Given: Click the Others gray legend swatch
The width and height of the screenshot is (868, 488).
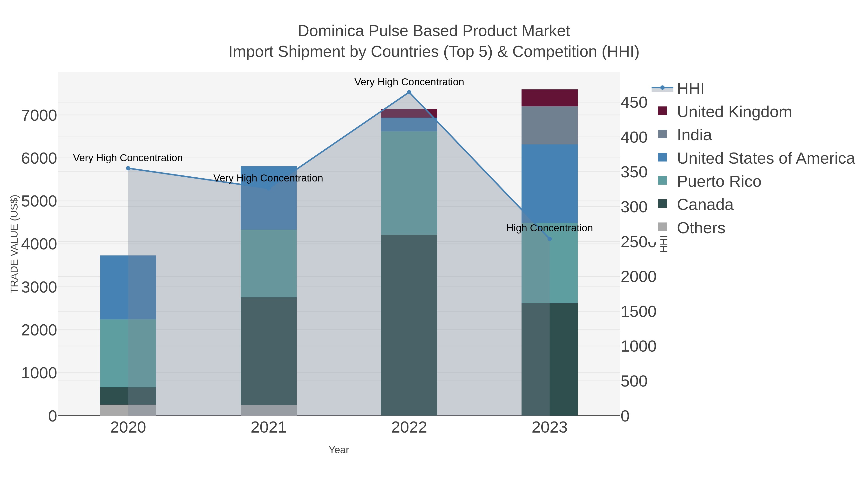Looking at the screenshot, I should 663,227.
